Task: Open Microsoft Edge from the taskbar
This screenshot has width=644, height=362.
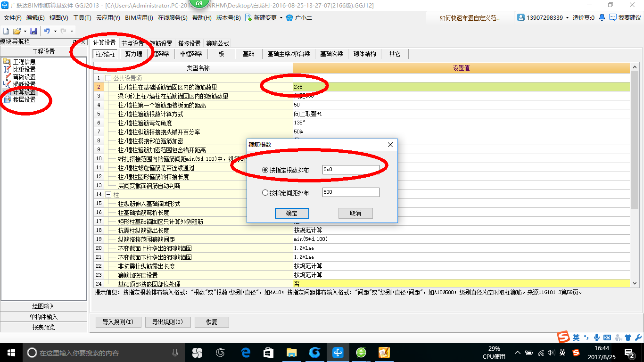Action: pos(246,352)
